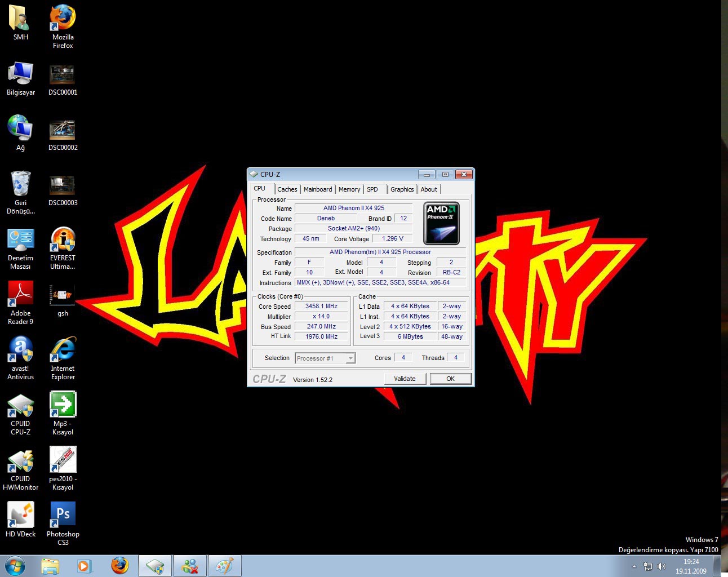Open DSC00001 image thumbnail
The image size is (728, 577).
pos(63,78)
